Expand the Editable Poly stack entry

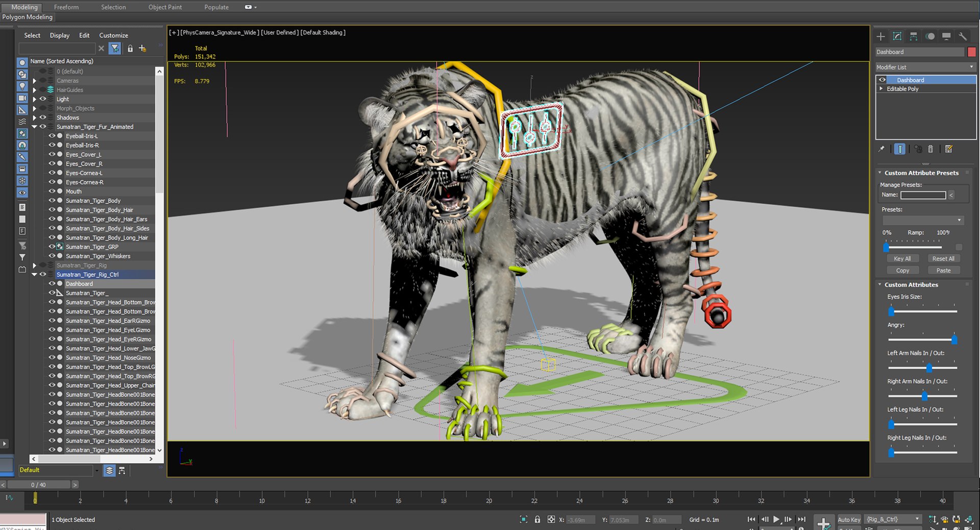[881, 88]
